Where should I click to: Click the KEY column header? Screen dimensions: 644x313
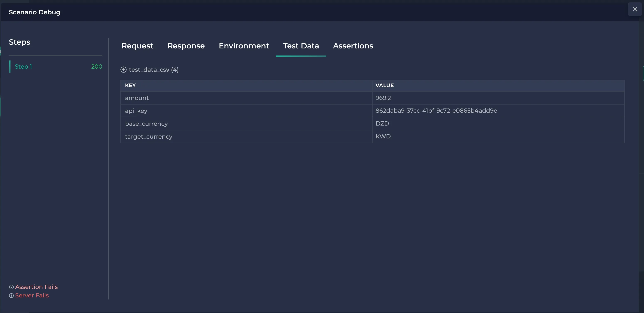pyautogui.click(x=130, y=85)
